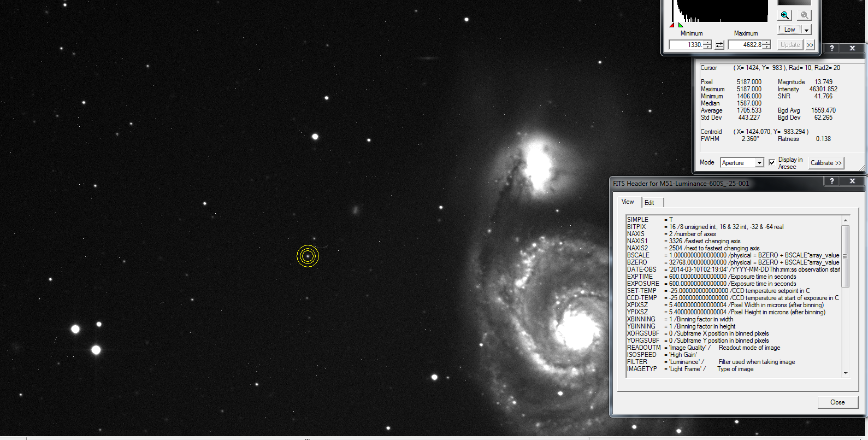Select the CCD-TEMP header row

point(733,298)
